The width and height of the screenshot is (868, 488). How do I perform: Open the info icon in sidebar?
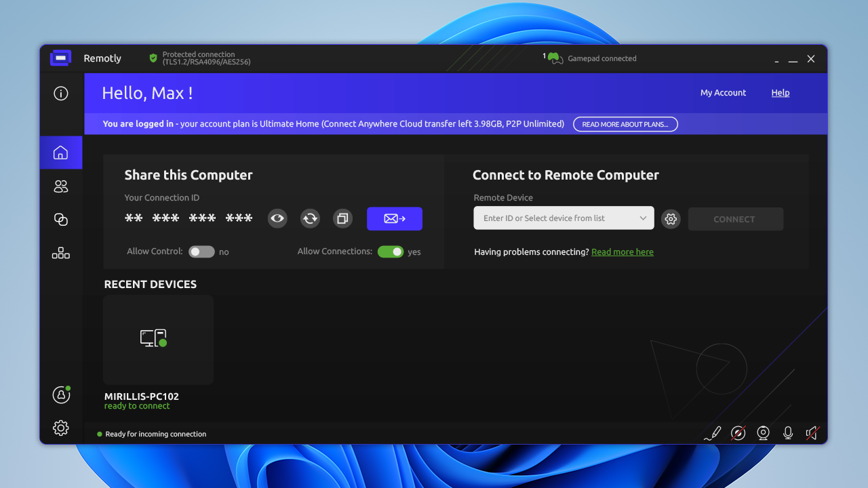click(61, 94)
